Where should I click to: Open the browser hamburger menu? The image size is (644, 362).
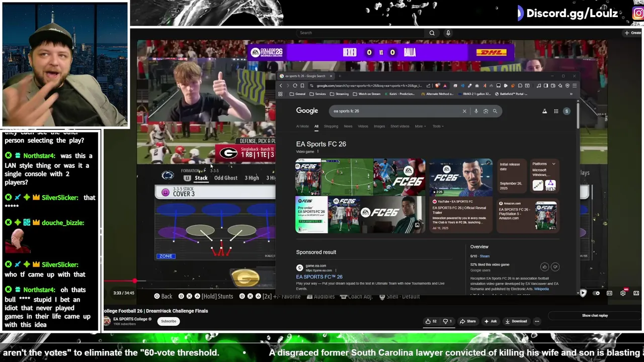[x=575, y=85]
